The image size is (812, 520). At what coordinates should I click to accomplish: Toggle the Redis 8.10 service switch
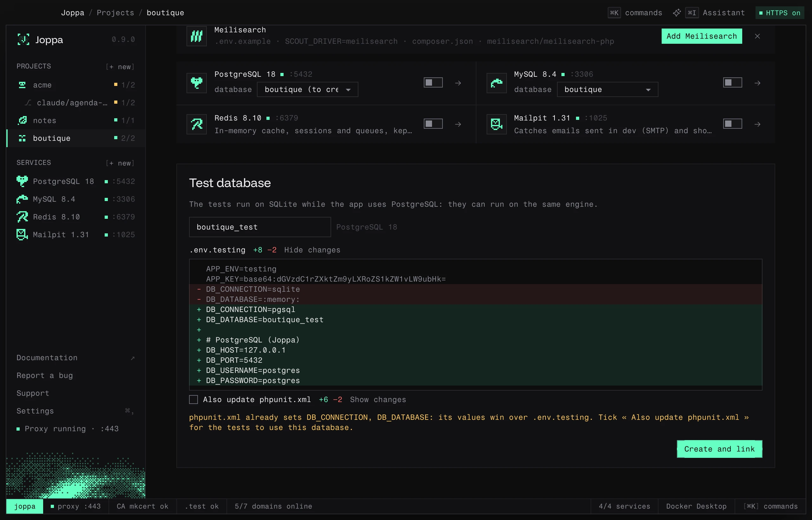[x=433, y=124]
